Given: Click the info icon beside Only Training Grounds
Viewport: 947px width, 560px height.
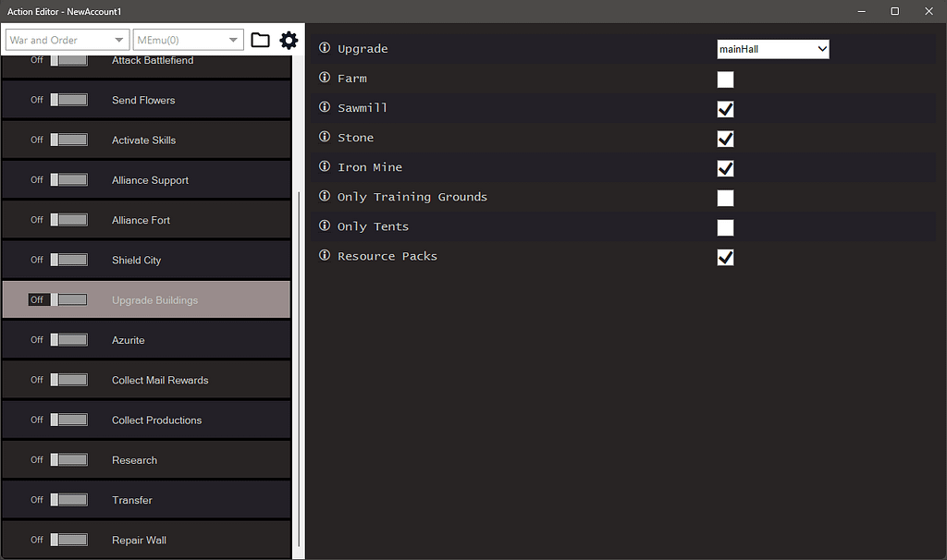Looking at the screenshot, I should point(322,196).
